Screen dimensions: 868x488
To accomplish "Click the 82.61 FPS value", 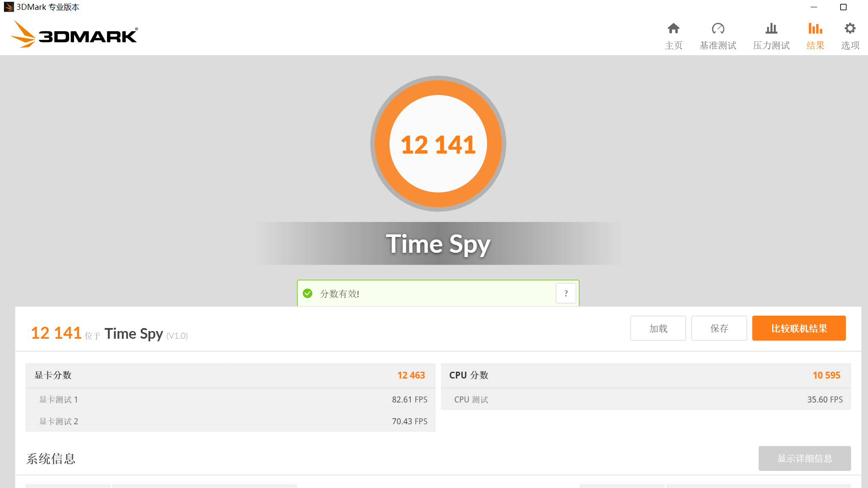I will point(410,399).
